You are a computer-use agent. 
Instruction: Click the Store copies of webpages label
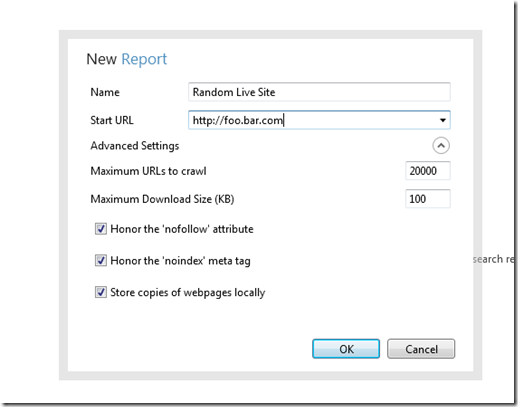click(188, 293)
